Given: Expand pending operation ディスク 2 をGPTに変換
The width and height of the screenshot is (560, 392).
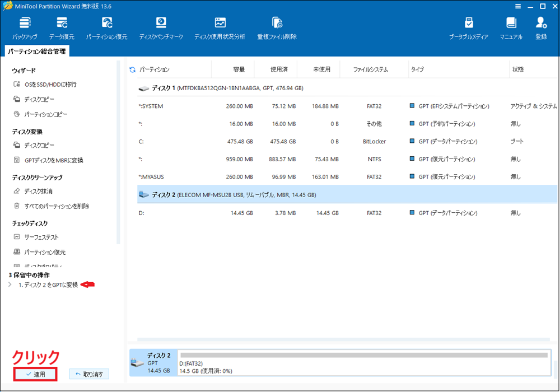Looking at the screenshot, I should coord(10,284).
